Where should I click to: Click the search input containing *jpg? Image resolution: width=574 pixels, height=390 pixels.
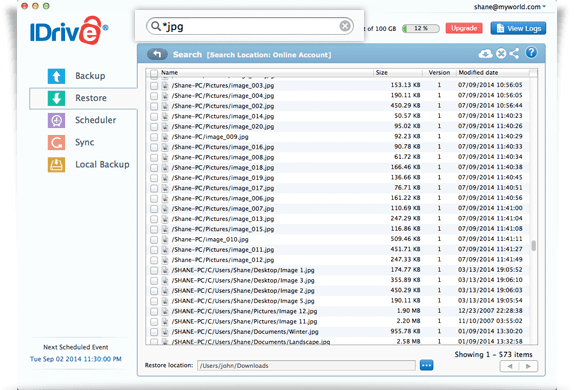tap(250, 26)
